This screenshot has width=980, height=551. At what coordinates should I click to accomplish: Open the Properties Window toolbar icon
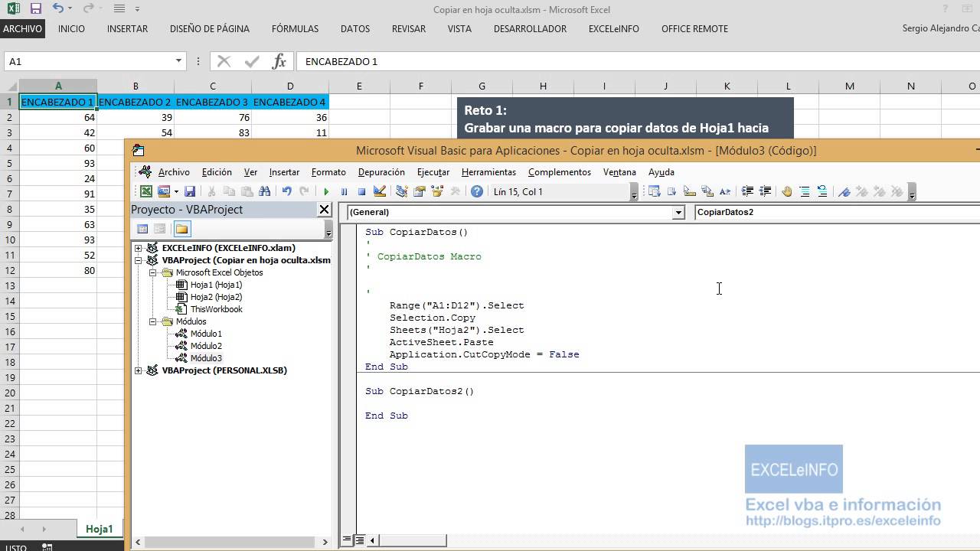420,191
